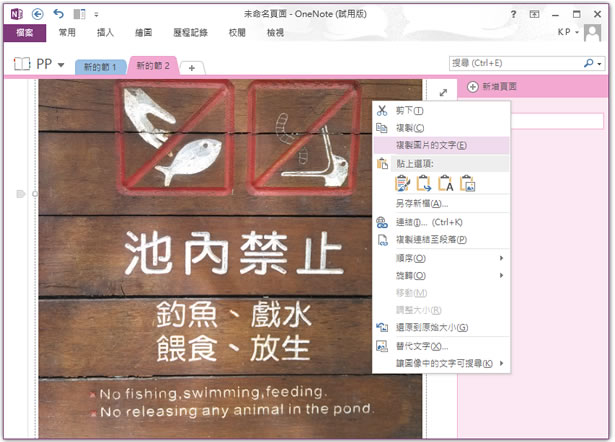Open the Help question mark

[x=514, y=14]
